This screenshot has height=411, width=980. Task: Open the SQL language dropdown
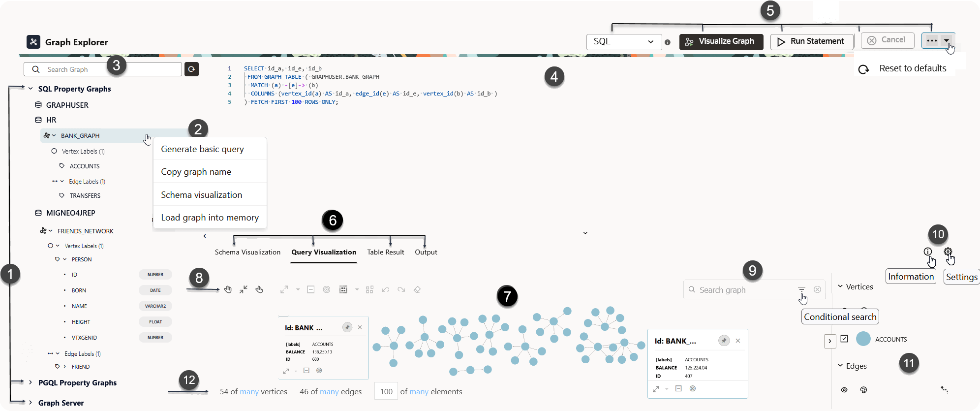pyautogui.click(x=623, y=42)
